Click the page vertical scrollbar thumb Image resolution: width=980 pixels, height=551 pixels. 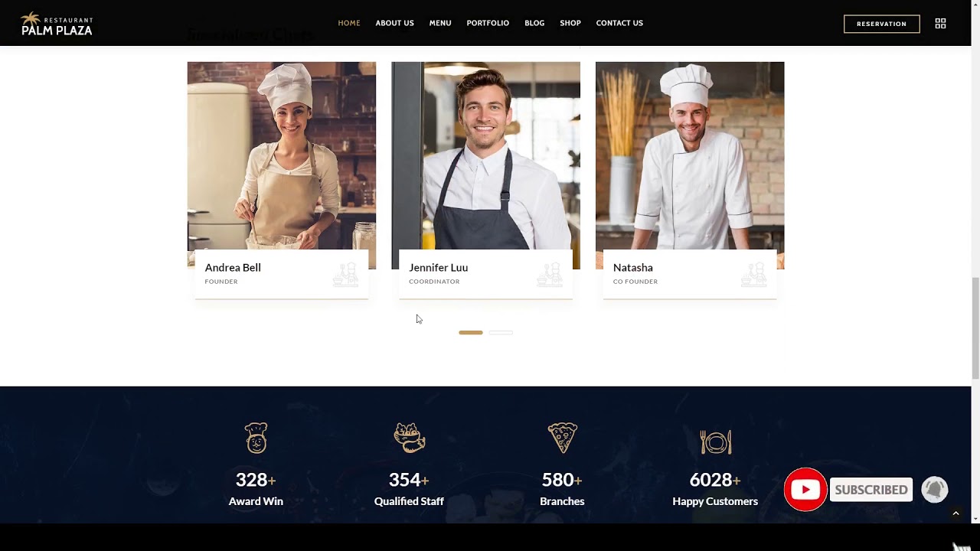[x=975, y=328]
